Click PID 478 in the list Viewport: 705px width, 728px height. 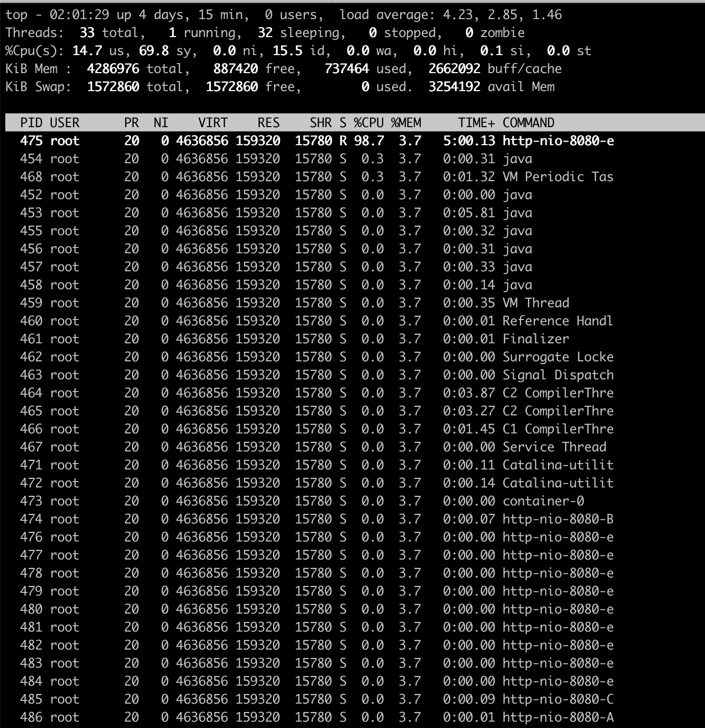(x=31, y=573)
